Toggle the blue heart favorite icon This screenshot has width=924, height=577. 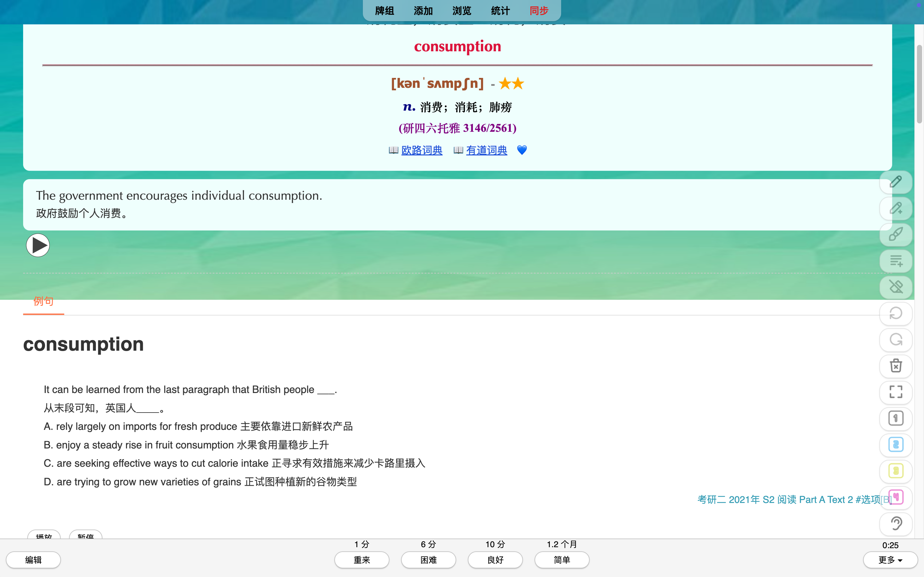pyautogui.click(x=522, y=150)
